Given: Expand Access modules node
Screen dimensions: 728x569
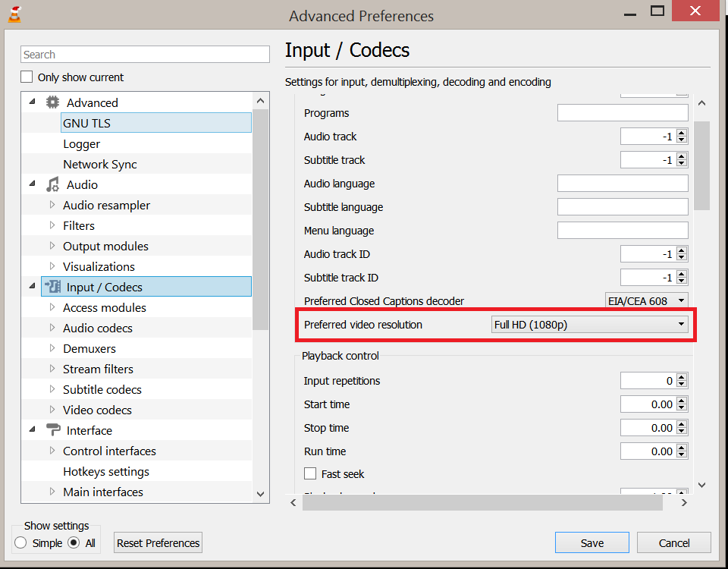Looking at the screenshot, I should tap(52, 307).
